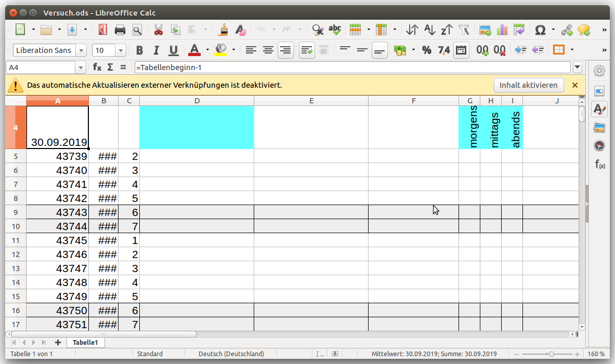Select the Clone formatting paintbrush
The height and width of the screenshot is (364, 615).
(223, 30)
